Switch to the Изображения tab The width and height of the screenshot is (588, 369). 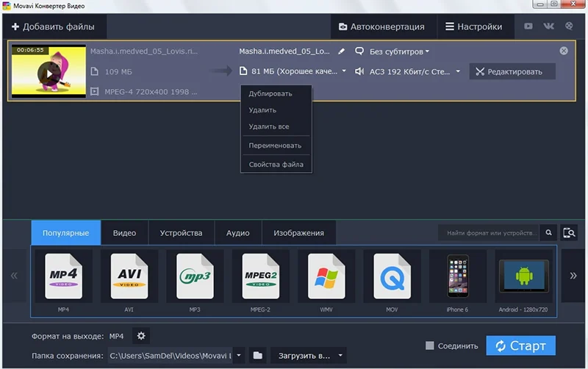tap(298, 233)
